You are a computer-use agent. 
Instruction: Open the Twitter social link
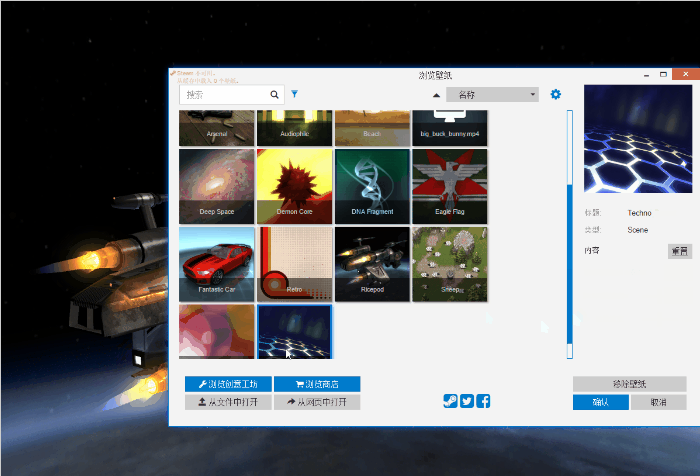[467, 401]
